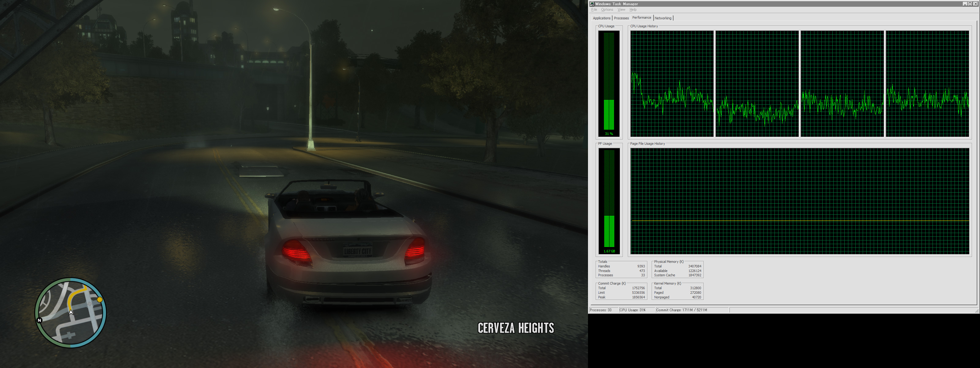Viewport: 980px width, 368px height.
Task: Minimize the Task Manager window
Action: click(965, 4)
